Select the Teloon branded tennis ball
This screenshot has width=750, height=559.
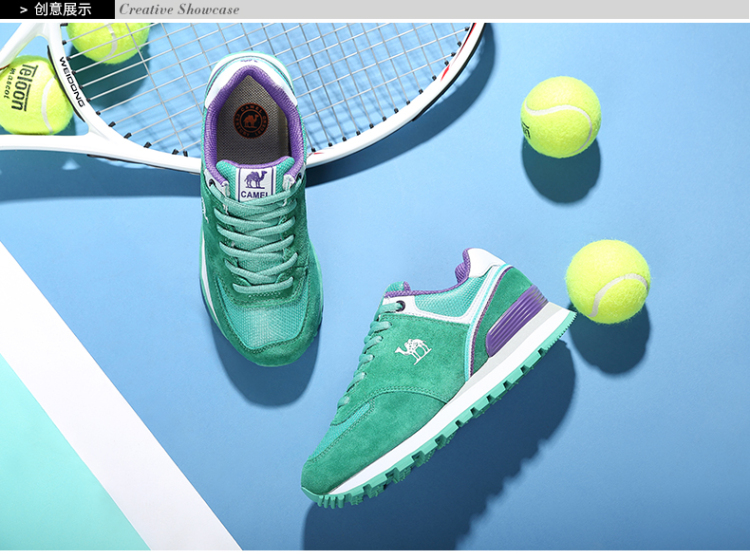(x=34, y=95)
